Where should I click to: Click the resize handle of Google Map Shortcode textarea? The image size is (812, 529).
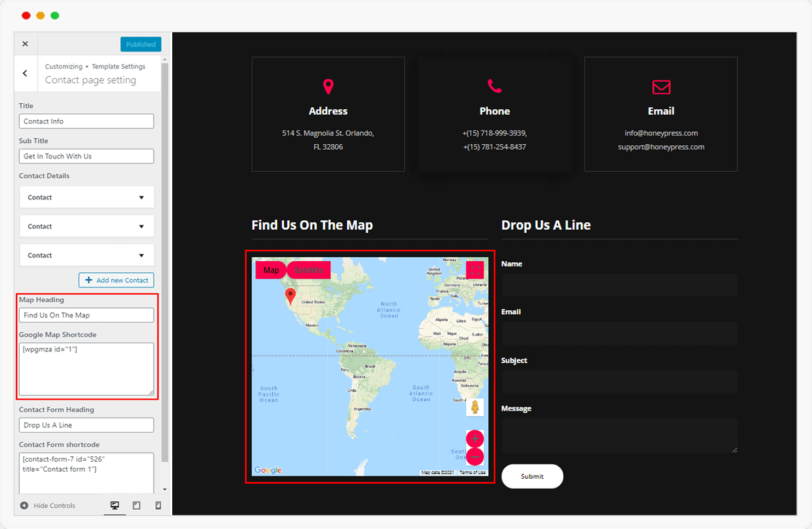[151, 392]
